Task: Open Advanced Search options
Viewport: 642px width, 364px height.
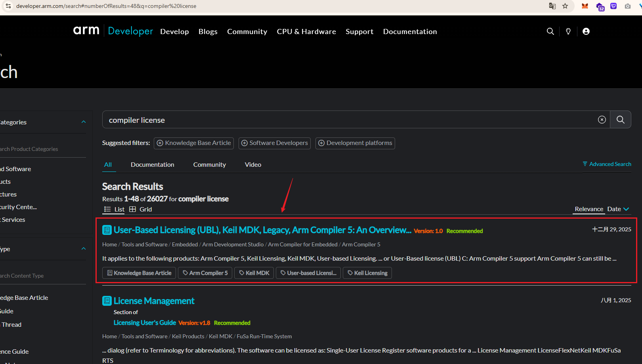Action: click(x=607, y=164)
